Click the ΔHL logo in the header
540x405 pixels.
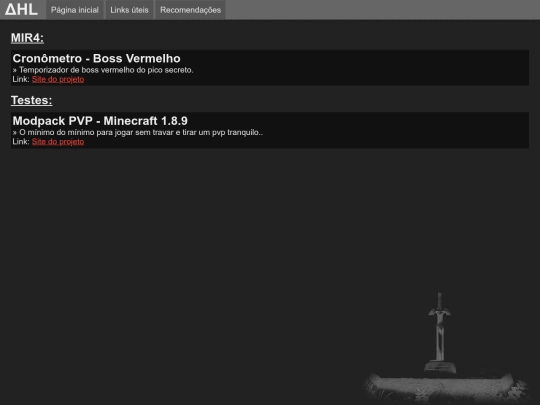(x=21, y=9)
